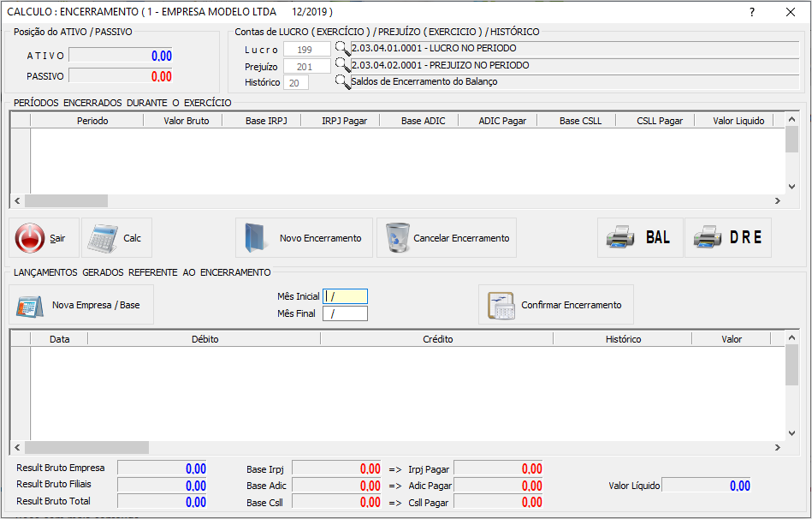Open the window help question mark
This screenshot has width=812, height=519.
click(x=752, y=12)
